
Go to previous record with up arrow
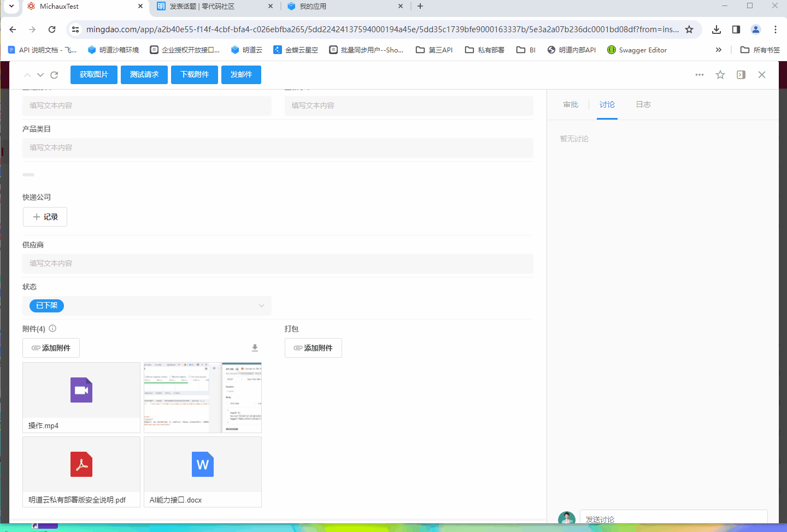pos(27,75)
